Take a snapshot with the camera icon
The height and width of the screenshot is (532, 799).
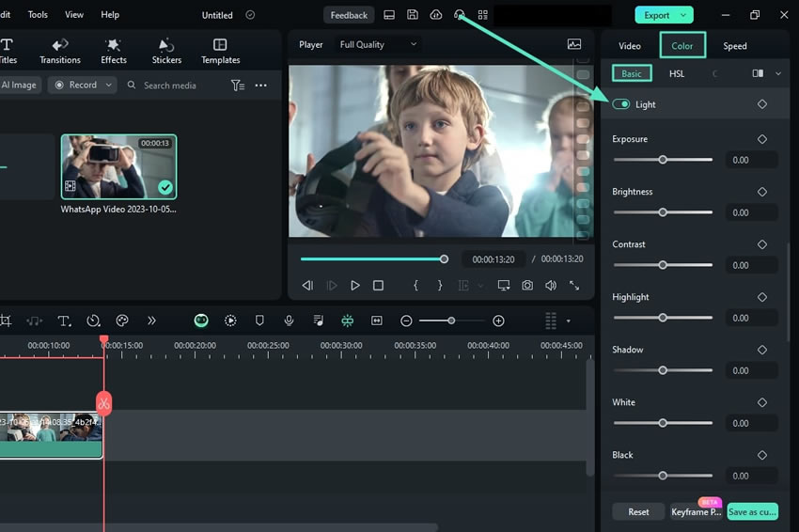point(527,286)
